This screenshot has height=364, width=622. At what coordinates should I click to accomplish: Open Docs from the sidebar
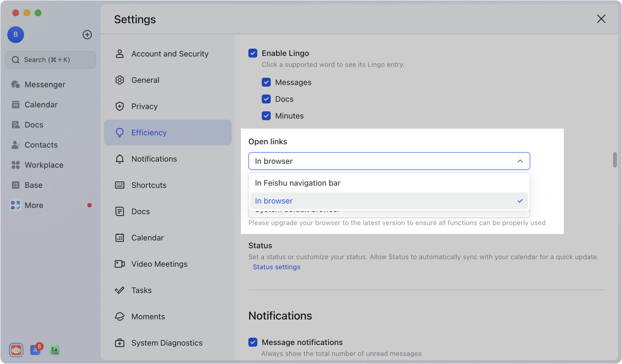click(34, 124)
